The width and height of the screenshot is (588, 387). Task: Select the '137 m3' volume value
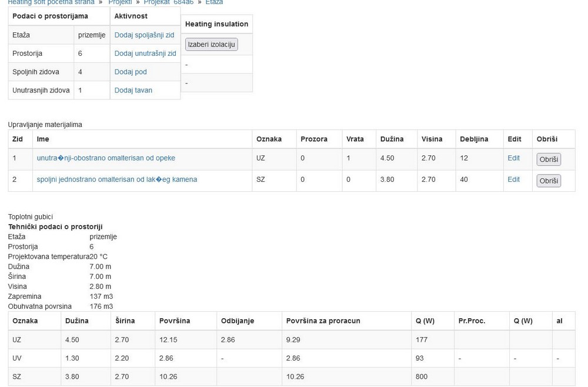pyautogui.click(x=101, y=296)
